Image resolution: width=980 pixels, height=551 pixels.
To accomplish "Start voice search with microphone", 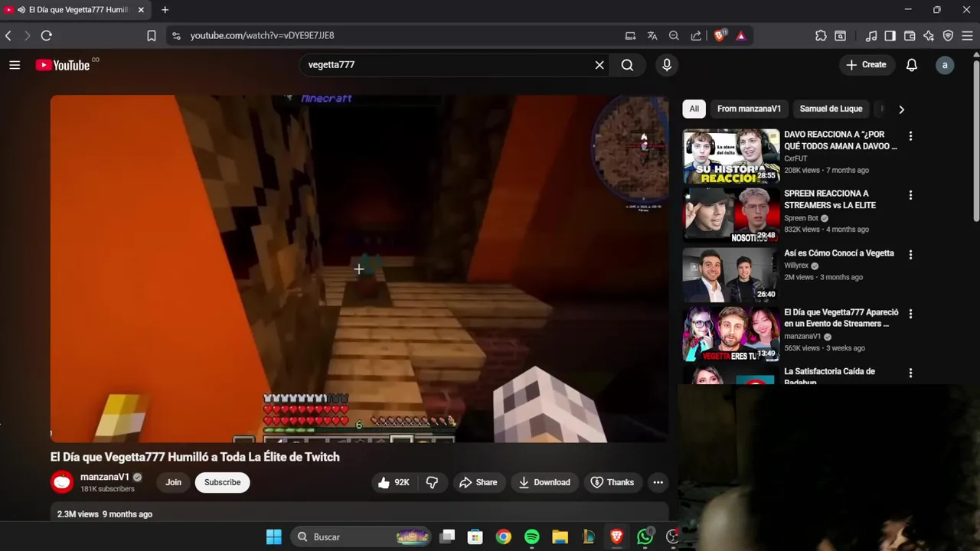I will coord(667,65).
